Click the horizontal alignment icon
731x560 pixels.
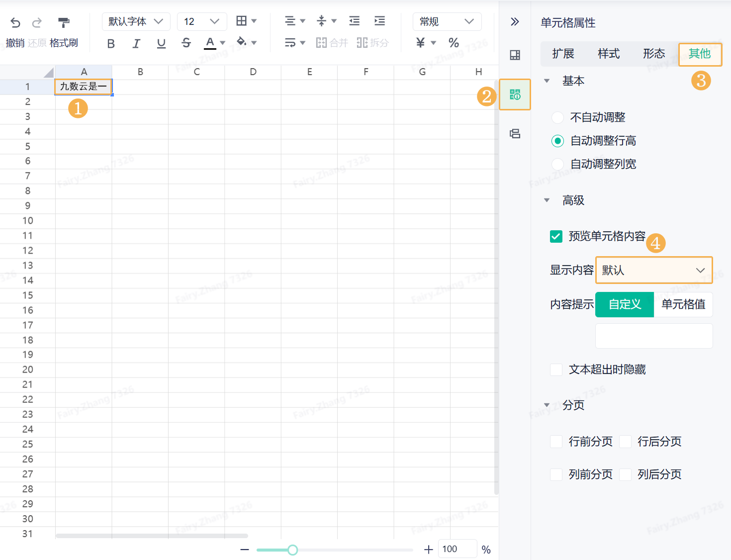(290, 21)
